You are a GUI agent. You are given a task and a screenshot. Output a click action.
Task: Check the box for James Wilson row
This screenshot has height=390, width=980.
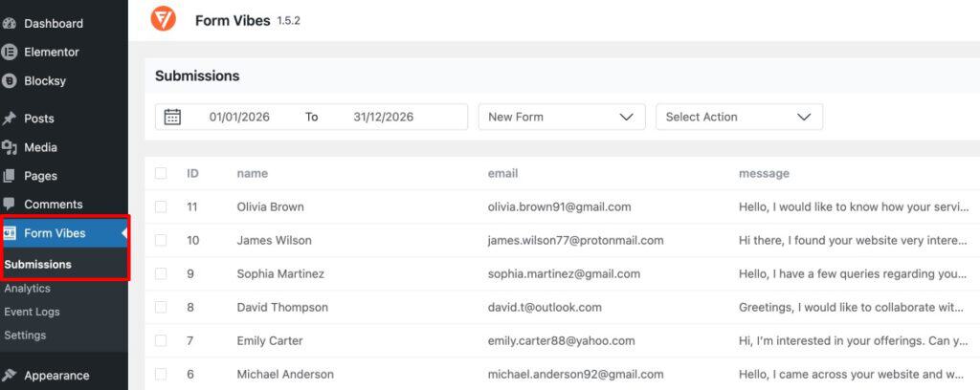161,240
